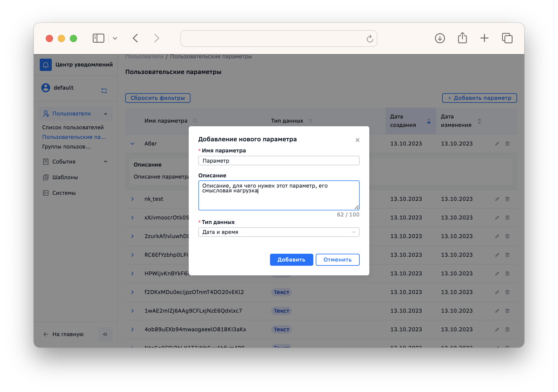Screen dimensions: 558x392
Task: Open Группы пользователей sidebar item
Action: (x=67, y=147)
